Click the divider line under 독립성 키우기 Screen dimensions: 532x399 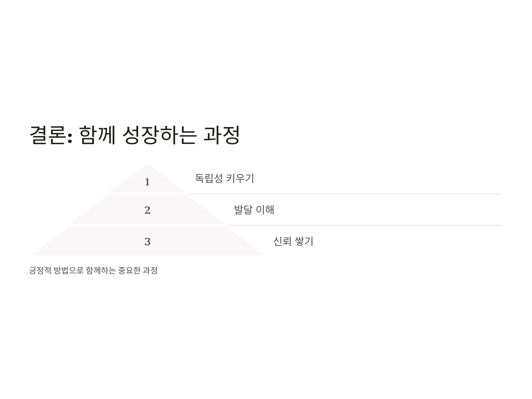(344, 194)
